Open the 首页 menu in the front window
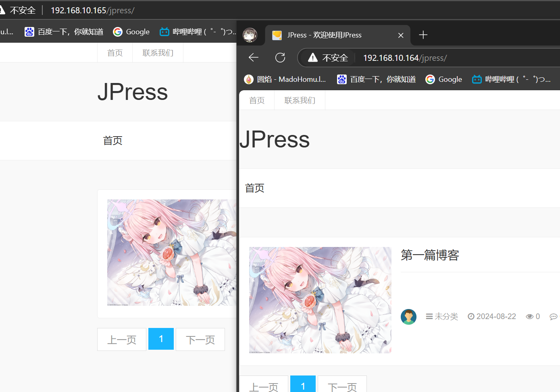 [x=257, y=100]
